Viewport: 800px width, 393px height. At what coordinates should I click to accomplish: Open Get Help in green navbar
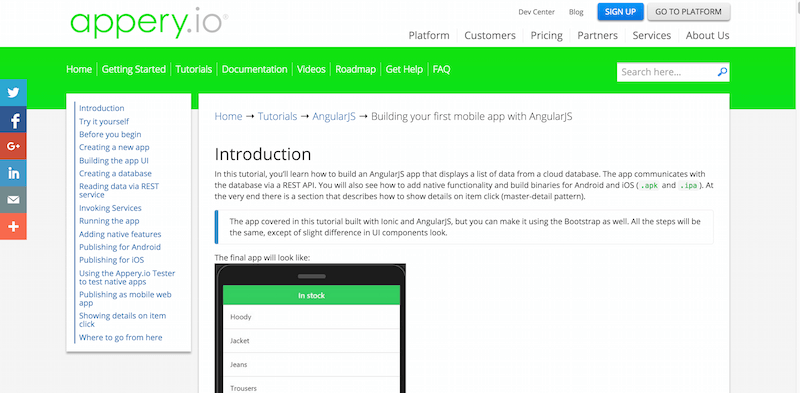[x=404, y=69]
